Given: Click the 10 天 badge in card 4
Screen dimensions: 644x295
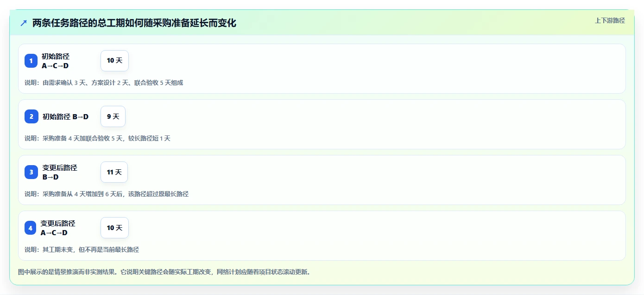Looking at the screenshot, I should coord(114,228).
